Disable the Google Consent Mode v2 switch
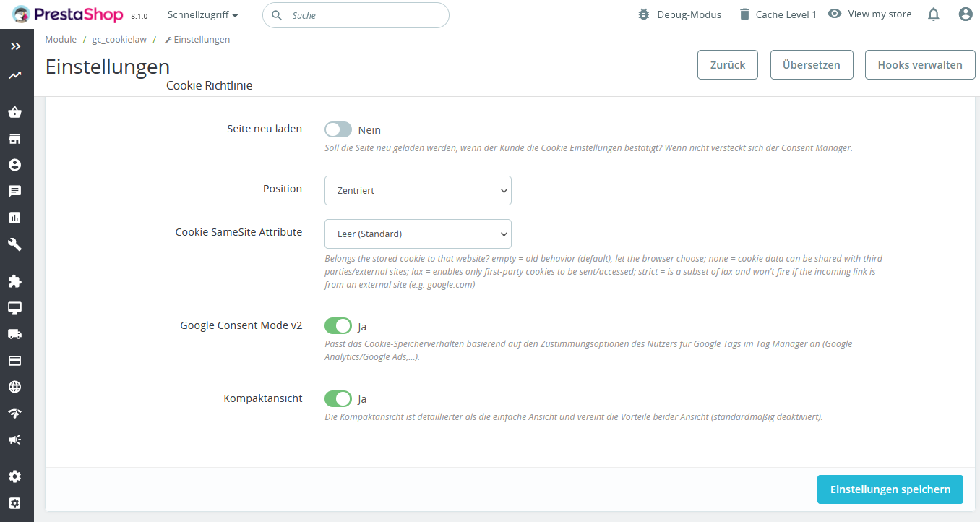Viewport: 980px width, 522px height. click(338, 326)
